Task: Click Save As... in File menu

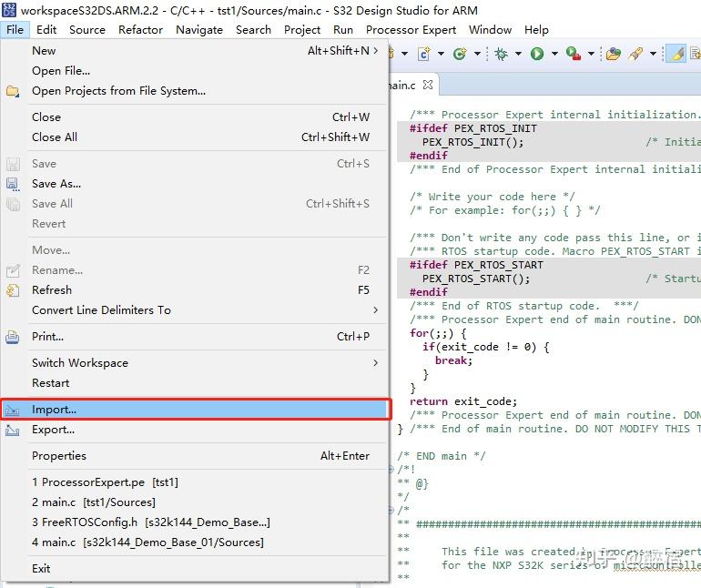Action: pyautogui.click(x=56, y=184)
